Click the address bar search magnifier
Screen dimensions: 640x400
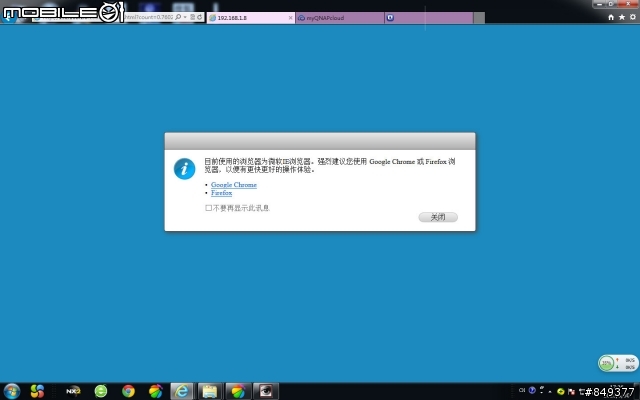[x=178, y=17]
